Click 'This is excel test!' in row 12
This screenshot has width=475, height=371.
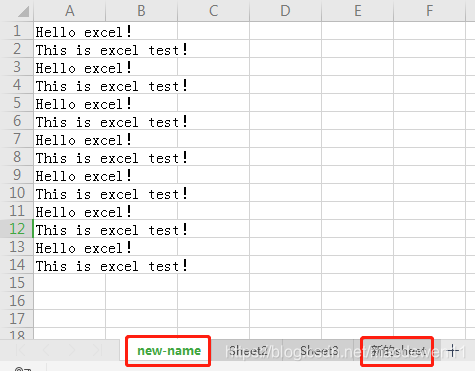click(111, 230)
